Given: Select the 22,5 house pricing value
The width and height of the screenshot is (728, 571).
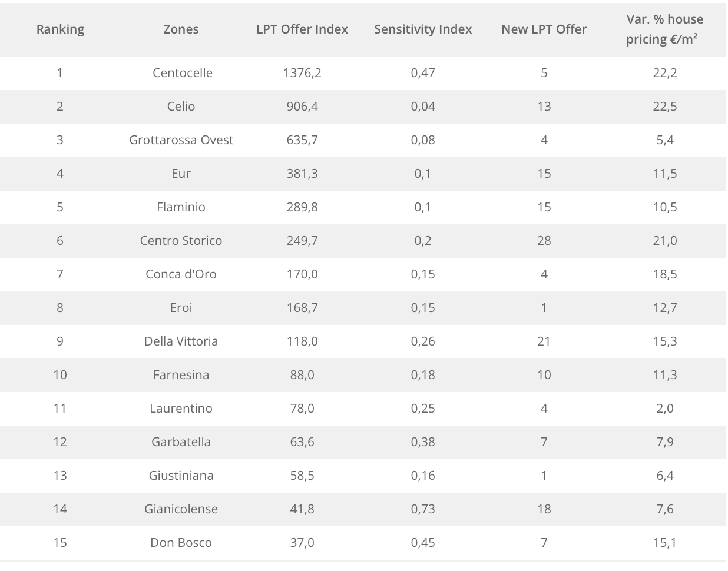Looking at the screenshot, I should click(x=664, y=107).
